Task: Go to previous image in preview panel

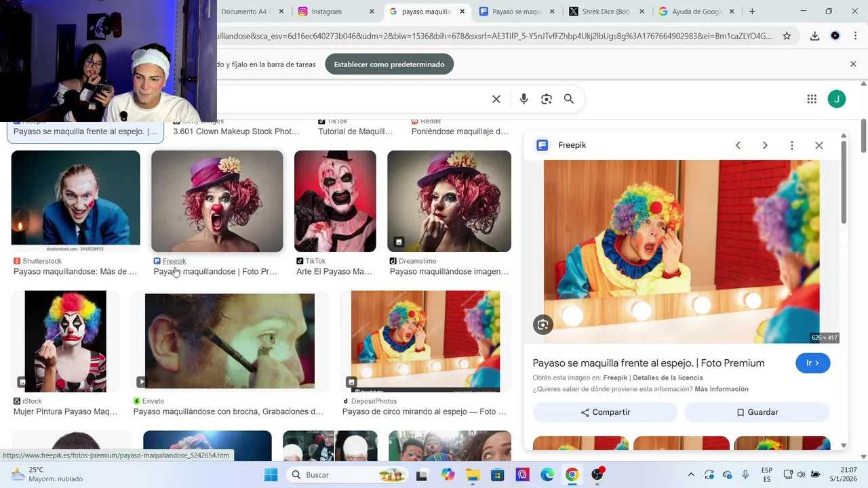Action: (738, 145)
